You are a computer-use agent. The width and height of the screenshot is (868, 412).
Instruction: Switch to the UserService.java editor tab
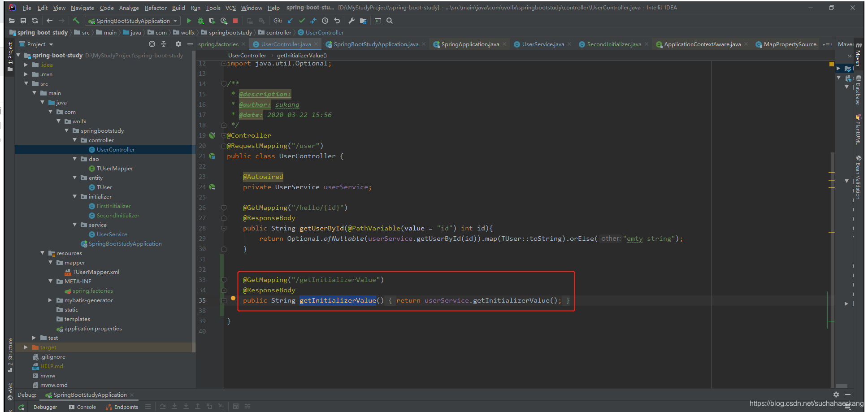[543, 44]
